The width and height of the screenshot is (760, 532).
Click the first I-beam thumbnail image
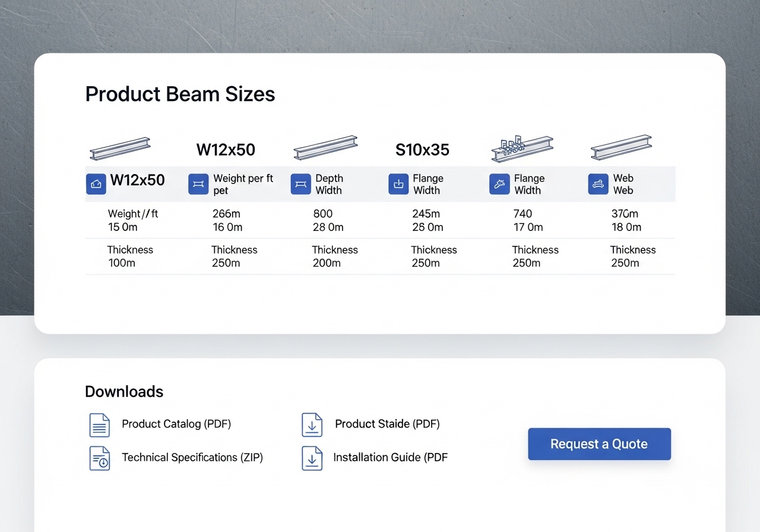click(x=120, y=148)
